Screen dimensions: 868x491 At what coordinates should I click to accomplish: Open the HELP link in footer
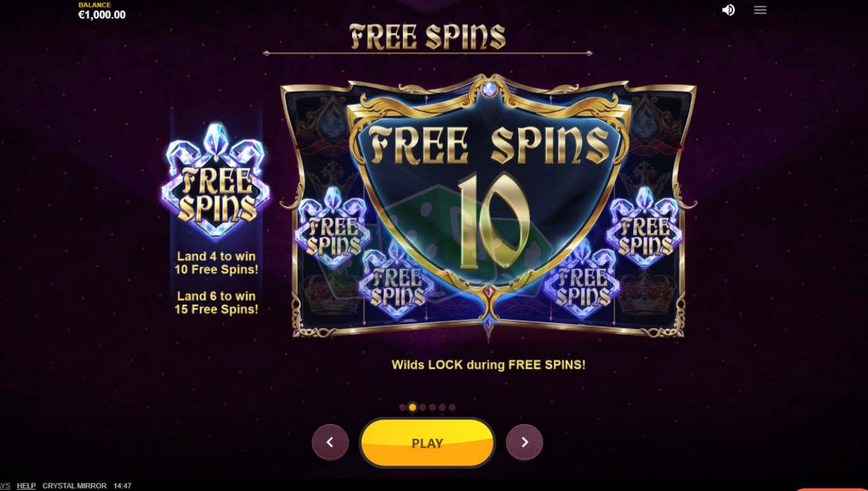(26, 486)
